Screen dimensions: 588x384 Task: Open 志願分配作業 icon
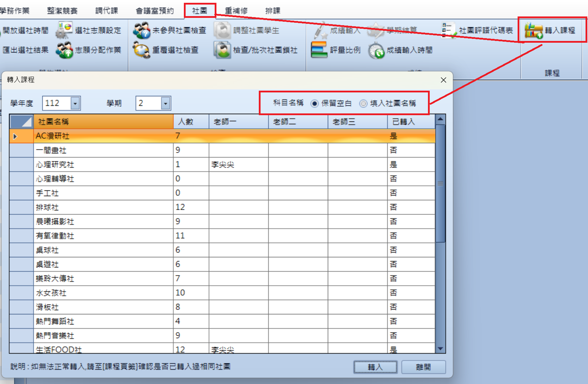coord(64,50)
